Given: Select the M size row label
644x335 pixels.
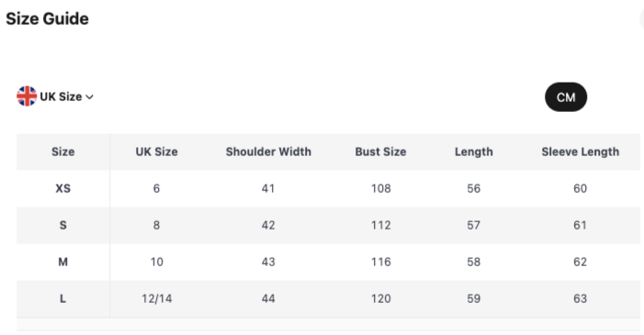Looking at the screenshot, I should 62,262.
